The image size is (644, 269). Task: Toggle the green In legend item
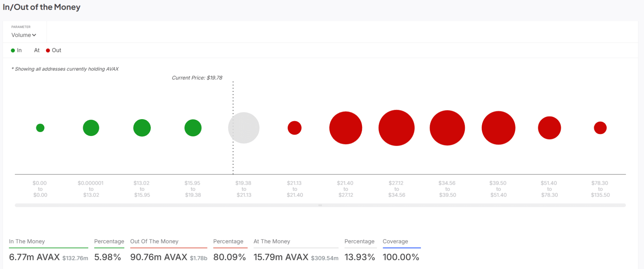pos(16,50)
